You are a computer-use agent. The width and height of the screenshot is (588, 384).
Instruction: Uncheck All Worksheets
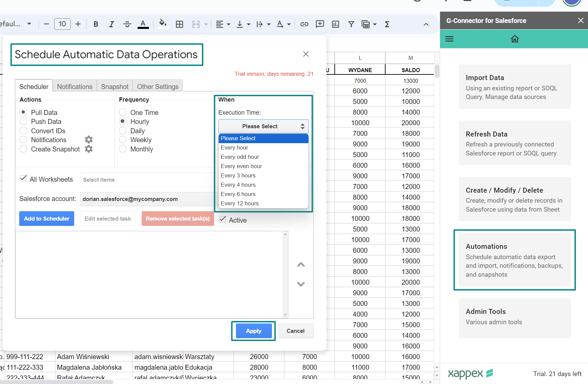click(x=23, y=178)
